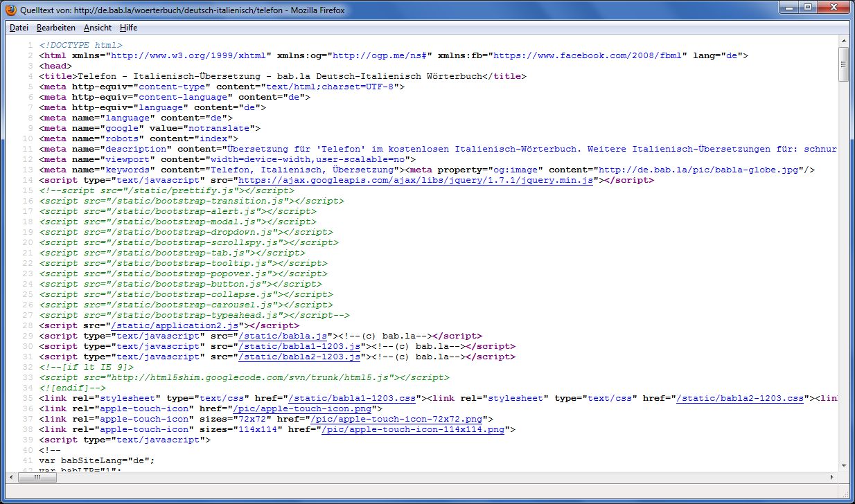
Task: Open the apple-touch-icon-114x114.png link
Action: (414, 429)
